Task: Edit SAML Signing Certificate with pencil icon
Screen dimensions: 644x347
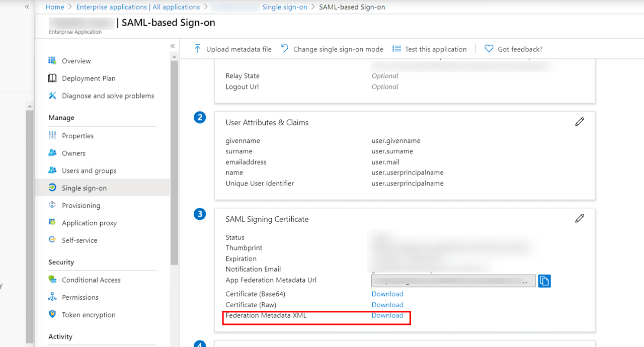Action: click(x=580, y=218)
